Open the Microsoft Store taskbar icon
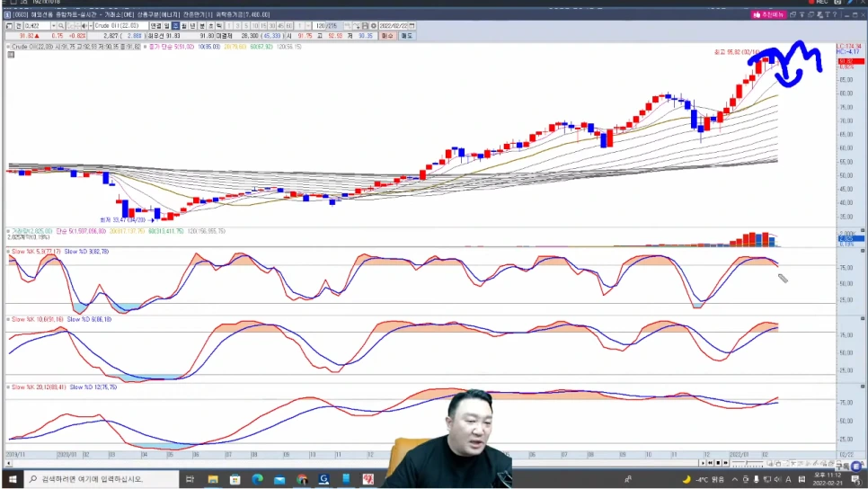 [235, 479]
